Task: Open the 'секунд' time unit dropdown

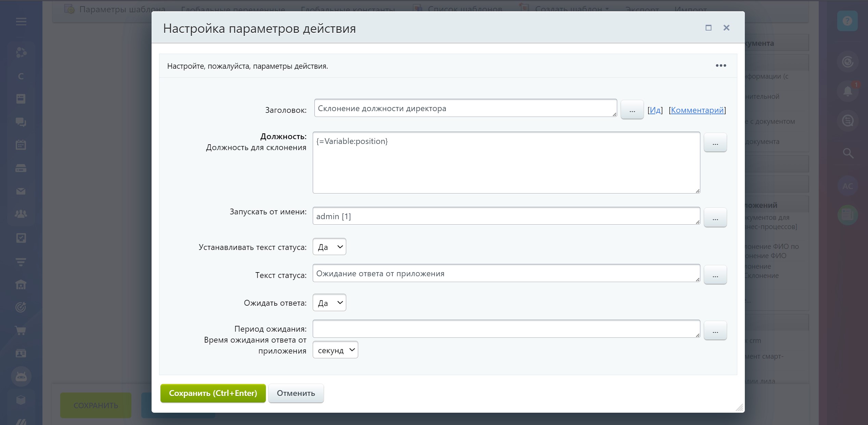Action: (335, 350)
